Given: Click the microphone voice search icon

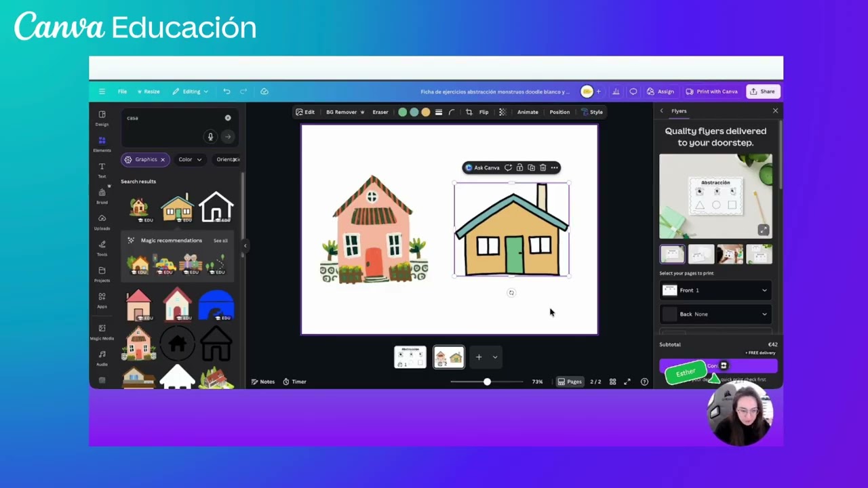Looking at the screenshot, I should pos(210,137).
